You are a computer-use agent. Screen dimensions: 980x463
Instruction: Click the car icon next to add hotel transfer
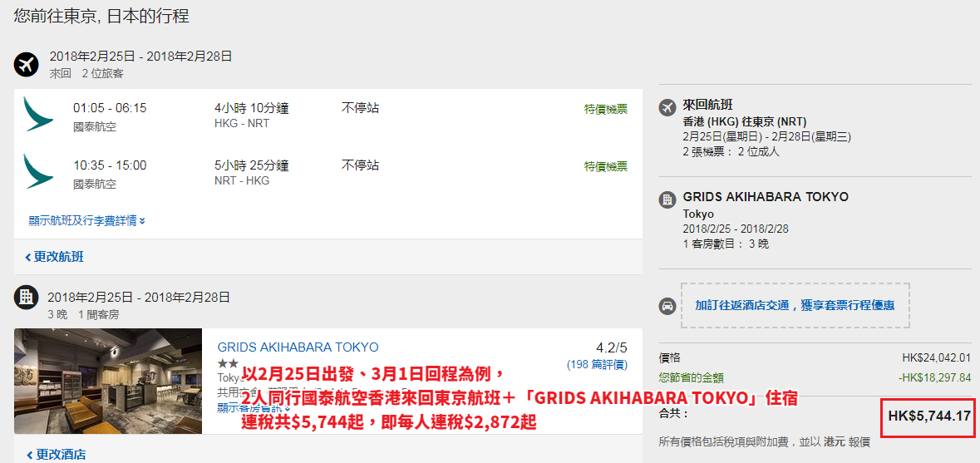coord(668,306)
